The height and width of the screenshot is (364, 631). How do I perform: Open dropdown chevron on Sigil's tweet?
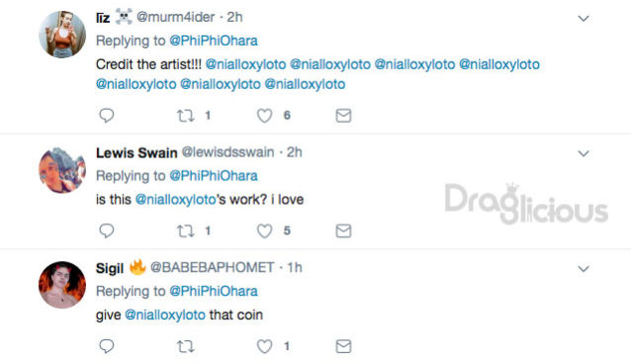584,269
